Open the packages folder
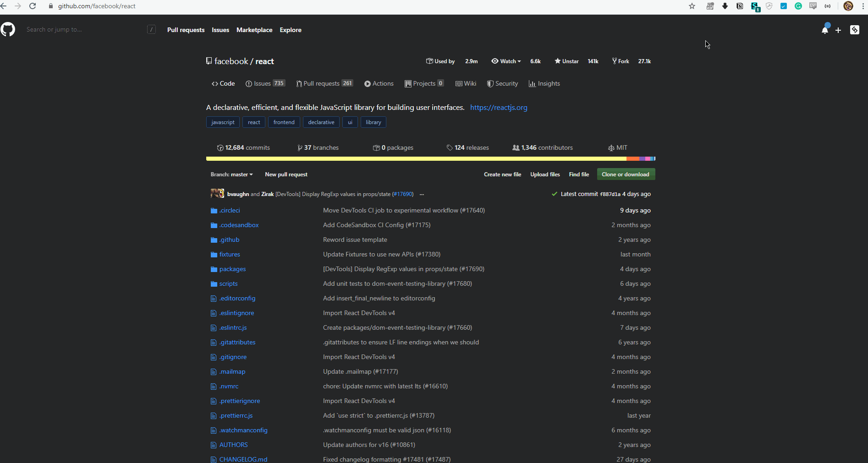This screenshot has height=463, width=868. click(232, 269)
